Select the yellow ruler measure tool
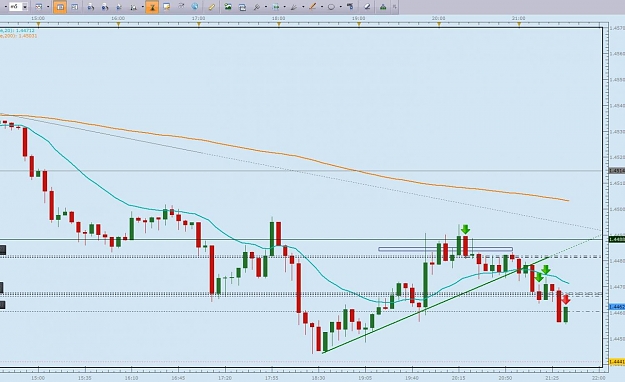The height and width of the screenshot is (382, 625). click(212, 7)
